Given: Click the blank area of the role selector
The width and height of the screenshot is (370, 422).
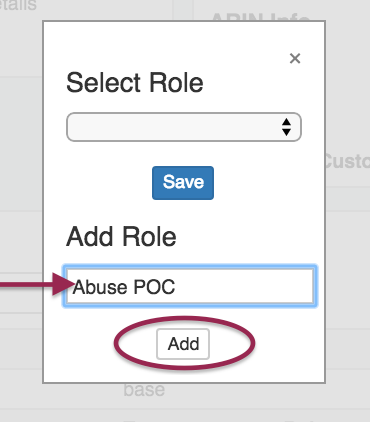Looking at the screenshot, I should [173, 127].
